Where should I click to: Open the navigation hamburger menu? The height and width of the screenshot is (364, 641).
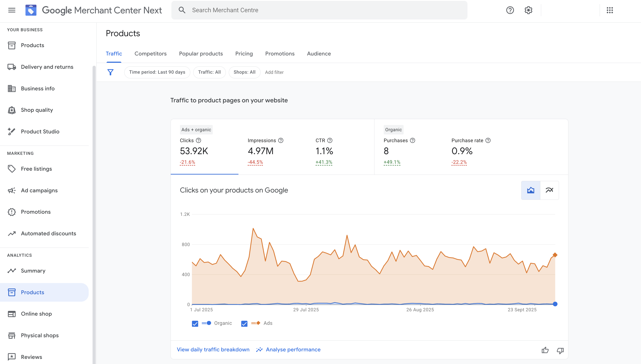pyautogui.click(x=12, y=10)
